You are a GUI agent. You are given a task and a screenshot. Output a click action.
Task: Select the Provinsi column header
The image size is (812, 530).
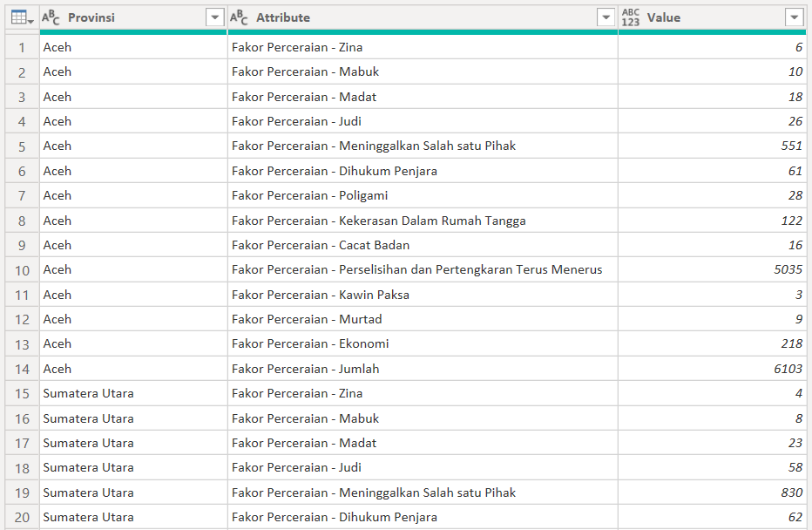tap(122, 17)
